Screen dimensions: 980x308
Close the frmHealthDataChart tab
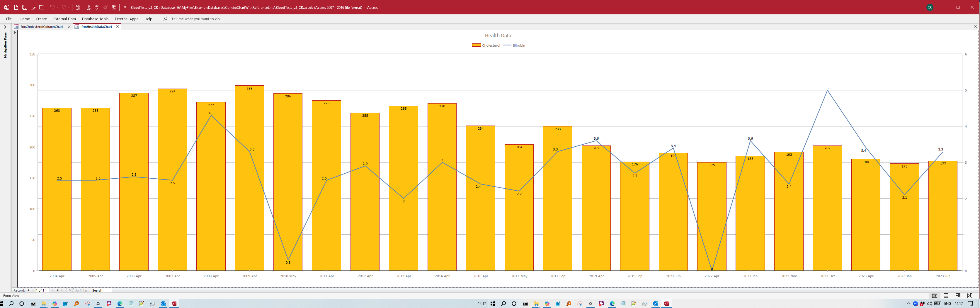pos(118,27)
